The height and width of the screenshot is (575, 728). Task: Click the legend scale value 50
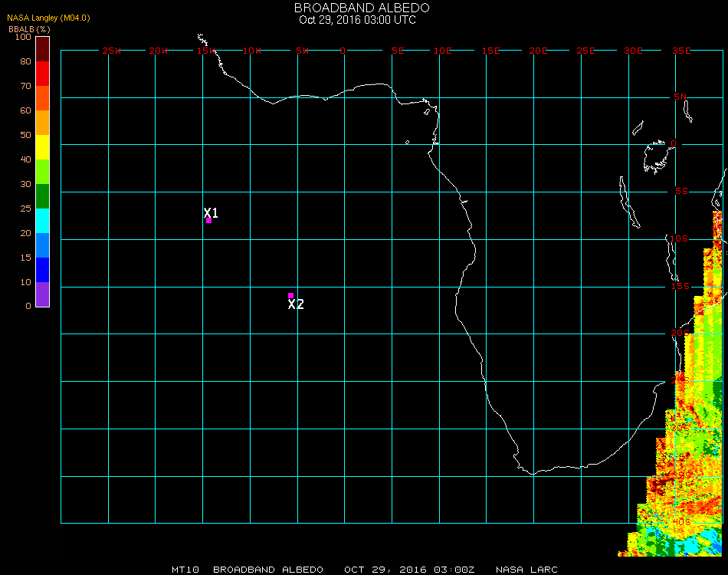point(25,135)
